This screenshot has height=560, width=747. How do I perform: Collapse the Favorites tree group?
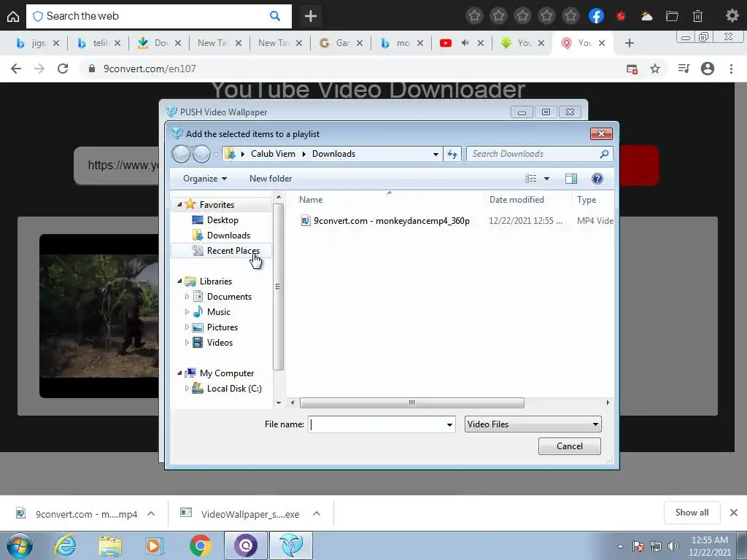click(179, 204)
